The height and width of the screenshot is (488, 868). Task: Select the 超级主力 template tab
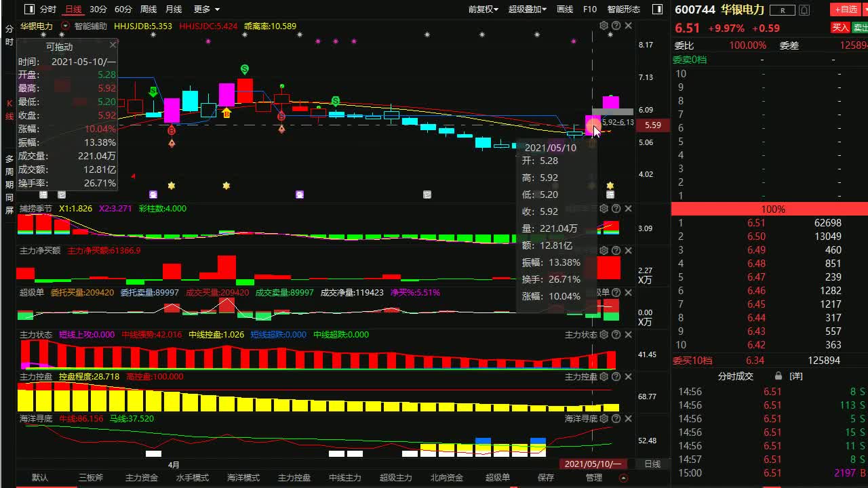pyautogui.click(x=396, y=478)
